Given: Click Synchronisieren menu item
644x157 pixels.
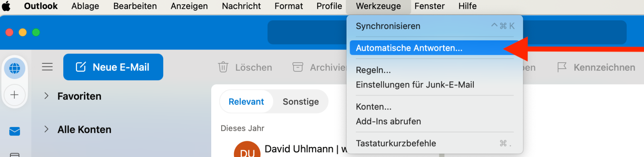Looking at the screenshot, I should (388, 26).
